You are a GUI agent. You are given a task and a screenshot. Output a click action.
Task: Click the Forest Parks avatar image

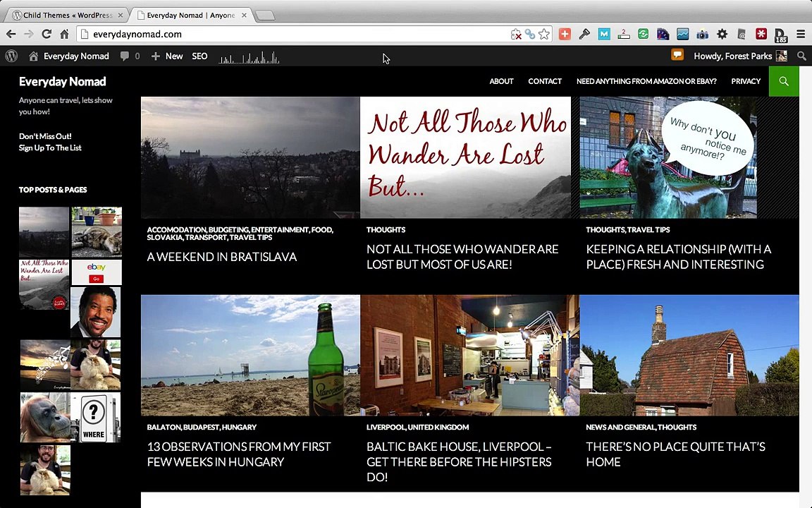coord(782,56)
